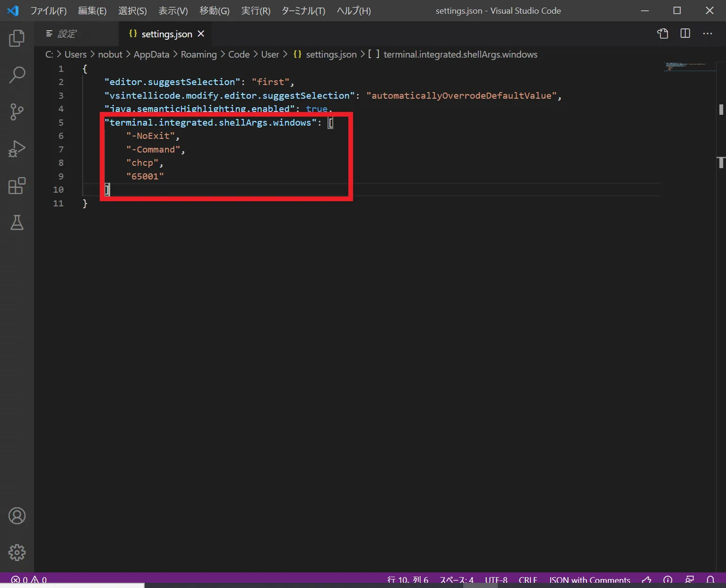Click line number 5 in gutter

click(x=61, y=122)
